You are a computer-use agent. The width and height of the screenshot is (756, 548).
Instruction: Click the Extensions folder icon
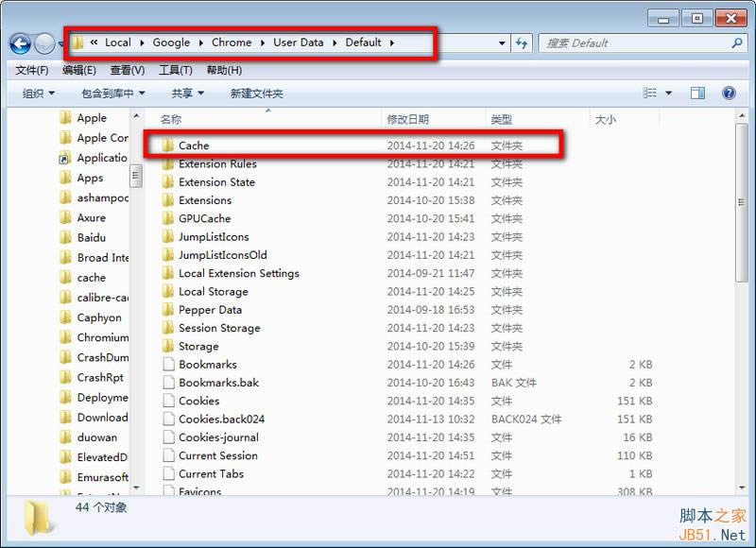(167, 200)
